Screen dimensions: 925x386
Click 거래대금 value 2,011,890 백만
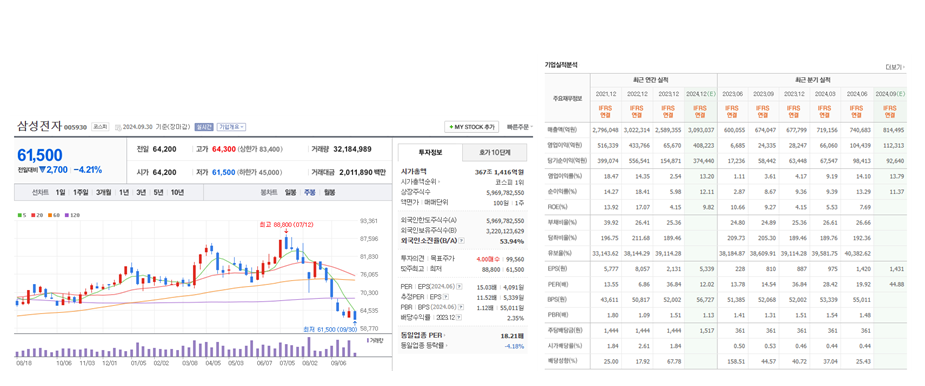(x=362, y=172)
